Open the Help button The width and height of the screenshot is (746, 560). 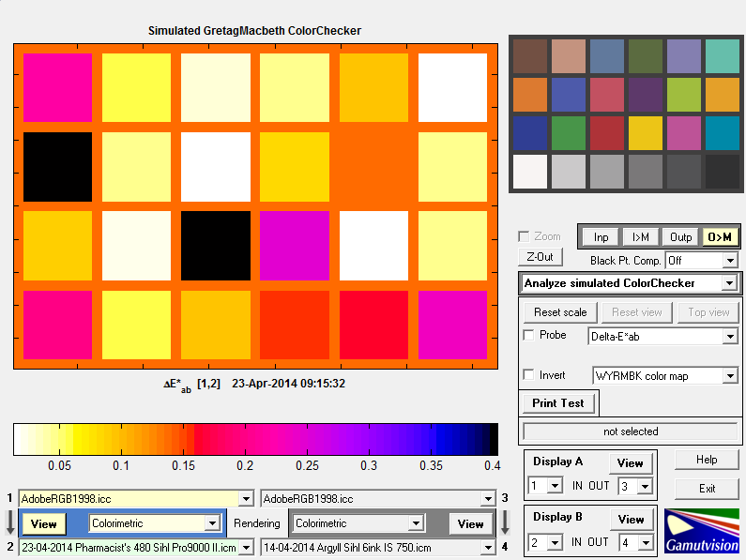[x=707, y=460]
